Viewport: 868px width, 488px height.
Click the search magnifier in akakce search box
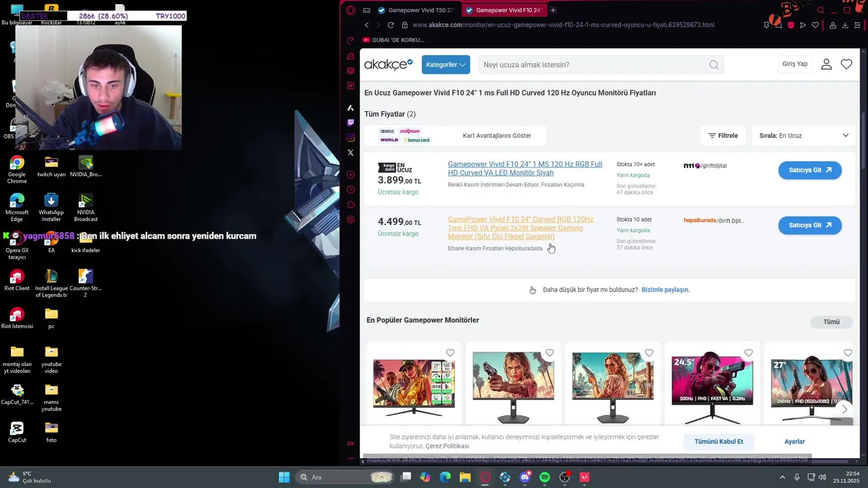point(714,65)
